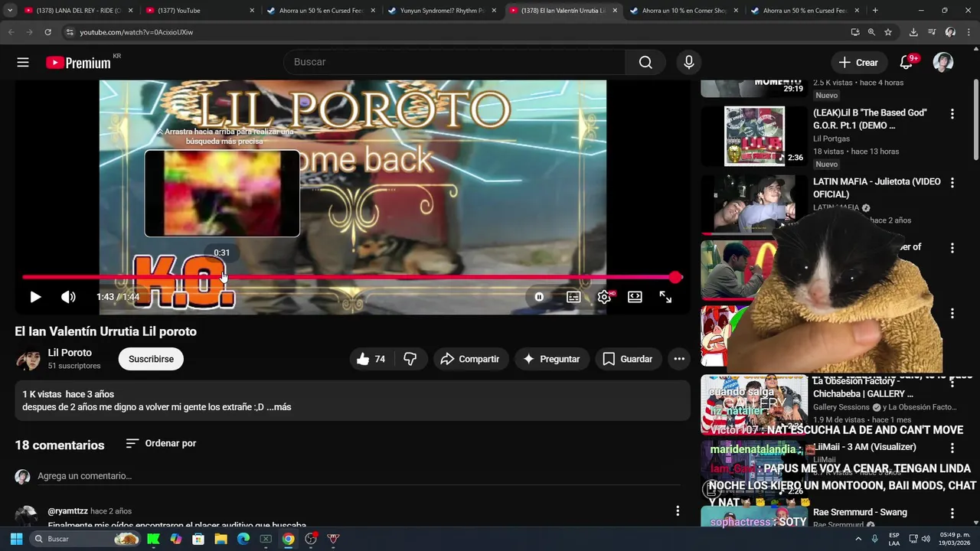The image size is (980, 551).
Task: Open Ordenar por comments sorting
Action: pos(161,443)
